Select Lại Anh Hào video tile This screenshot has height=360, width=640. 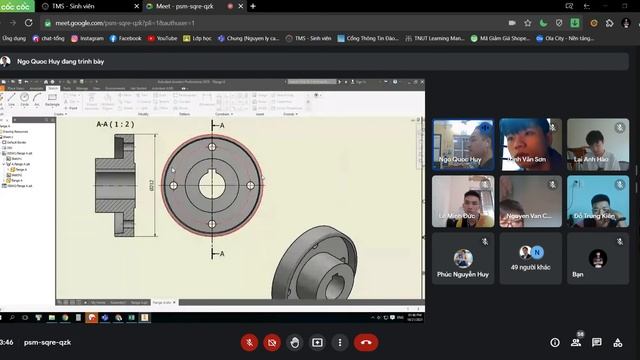tap(598, 144)
